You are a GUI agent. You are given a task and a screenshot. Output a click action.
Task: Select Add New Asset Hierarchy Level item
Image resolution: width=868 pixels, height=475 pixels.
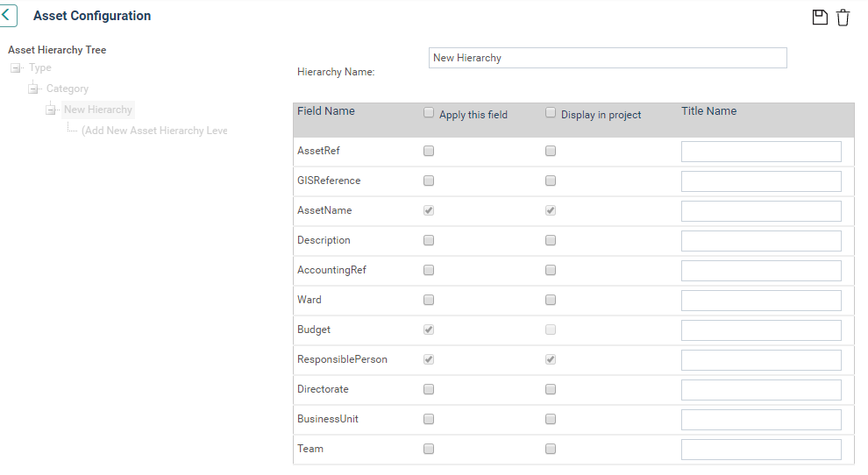154,131
